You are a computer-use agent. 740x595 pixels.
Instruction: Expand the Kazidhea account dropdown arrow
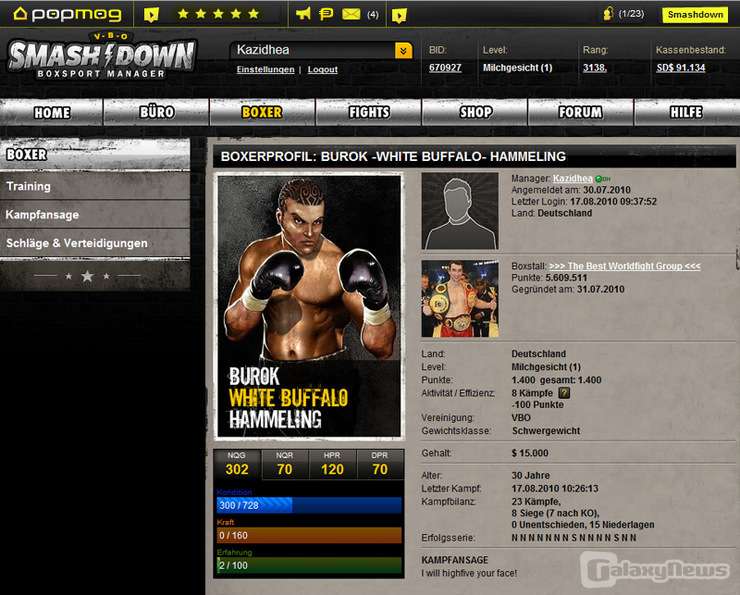[403, 50]
